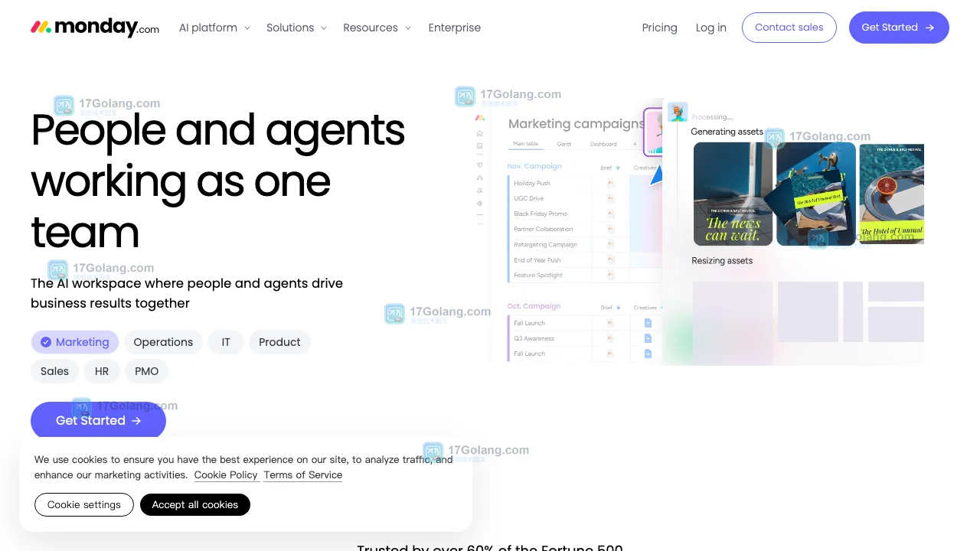Open the Terms of Service link
The height and width of the screenshot is (551, 980).
303,475
